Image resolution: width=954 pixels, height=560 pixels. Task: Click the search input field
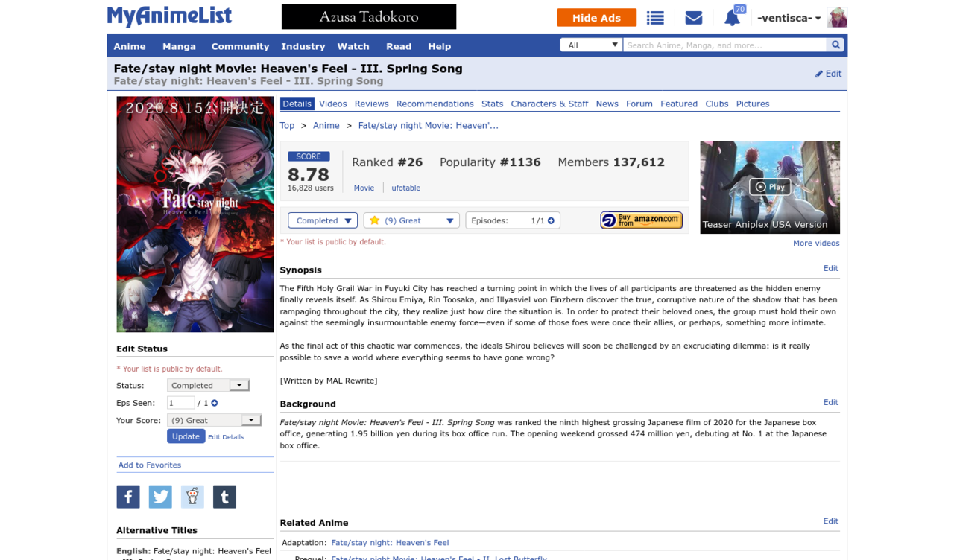pos(725,45)
